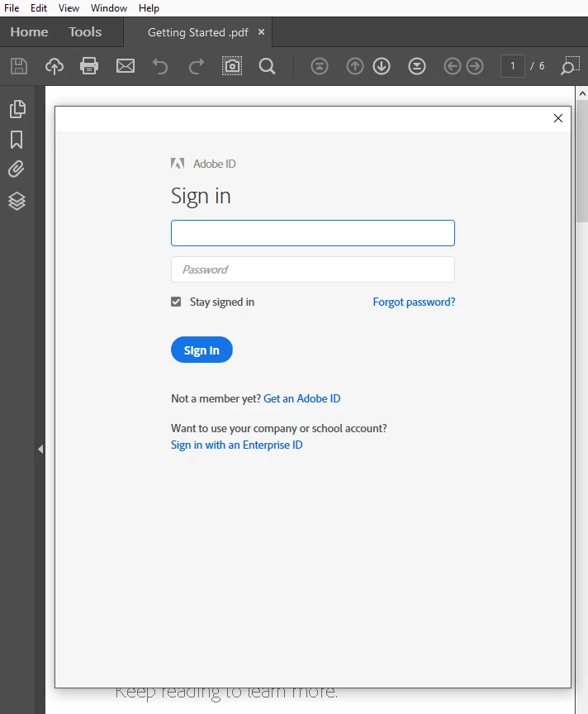
Task: Open Attachments paperclip panel
Action: point(17,169)
